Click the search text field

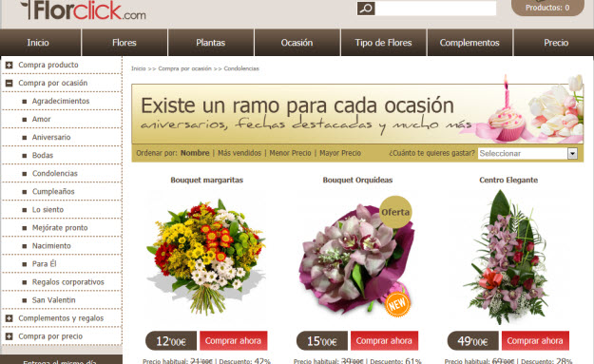click(435, 9)
